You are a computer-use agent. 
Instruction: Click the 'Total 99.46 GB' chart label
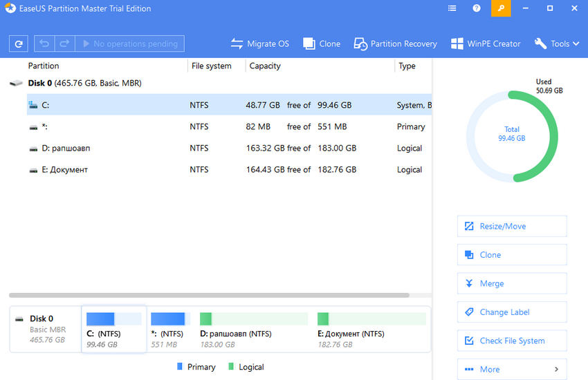[x=512, y=133]
